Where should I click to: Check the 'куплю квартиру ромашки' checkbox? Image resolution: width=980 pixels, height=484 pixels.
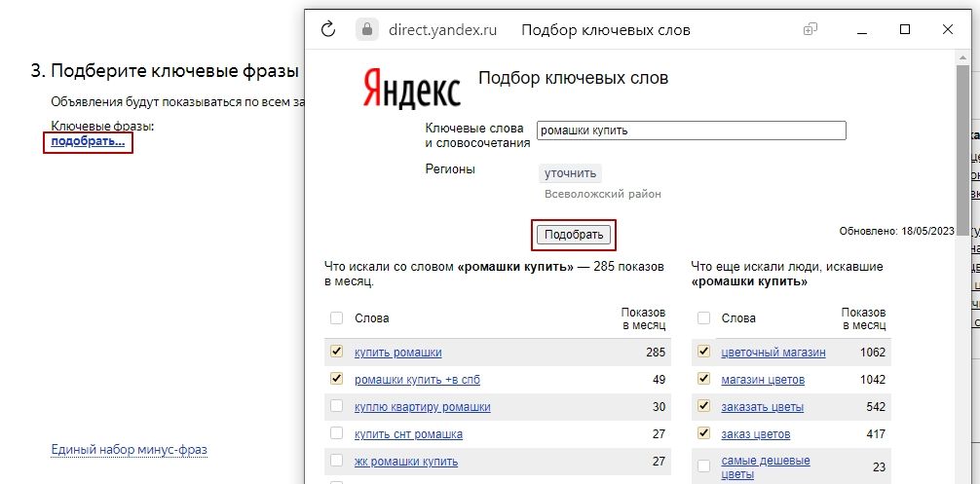pos(337,406)
